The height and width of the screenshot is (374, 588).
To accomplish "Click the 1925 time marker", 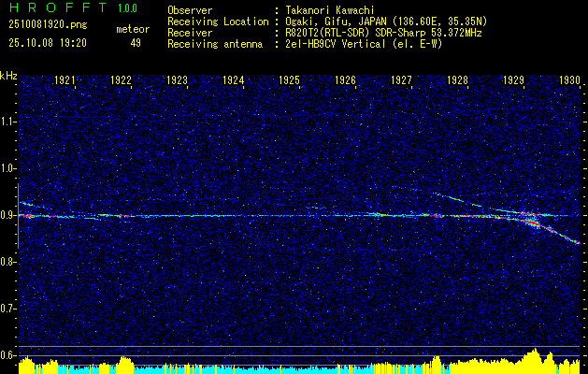I will (289, 79).
